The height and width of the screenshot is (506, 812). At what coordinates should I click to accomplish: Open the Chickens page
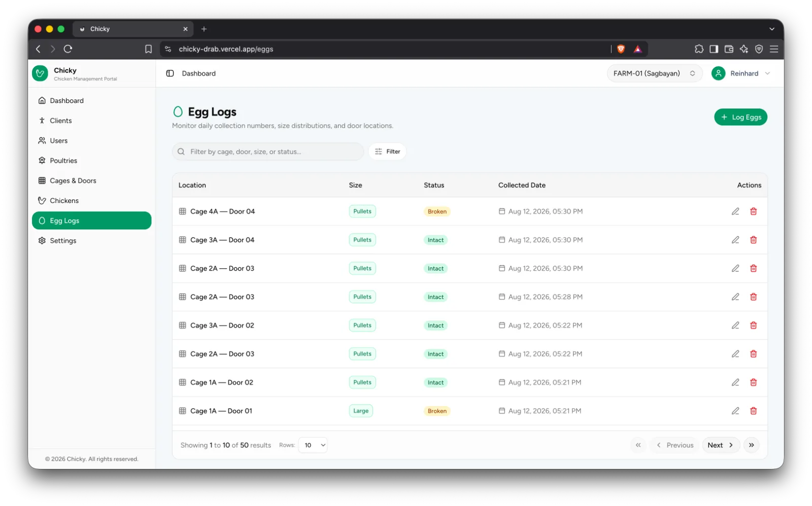[91, 201]
